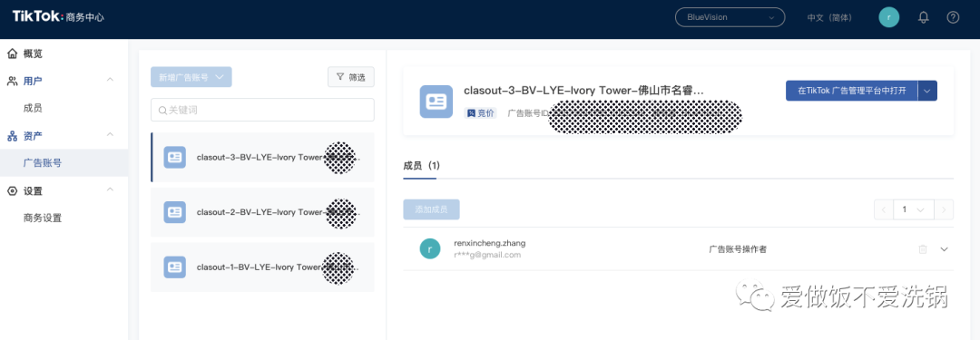Select the clasout-3-BV-LYE-Ivory Tower account
This screenshot has width=980, height=340.
pos(262,158)
